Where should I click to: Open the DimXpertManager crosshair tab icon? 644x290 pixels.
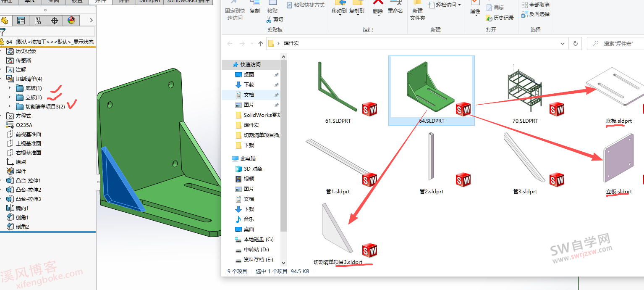(55, 21)
